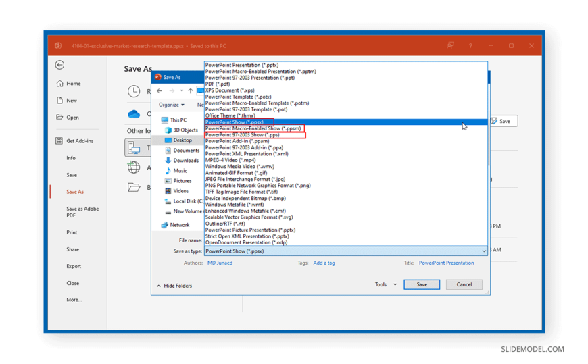Choose Scalable Vector Graphics Format (*.svg)
This screenshot has height=364, width=588.
point(346,217)
